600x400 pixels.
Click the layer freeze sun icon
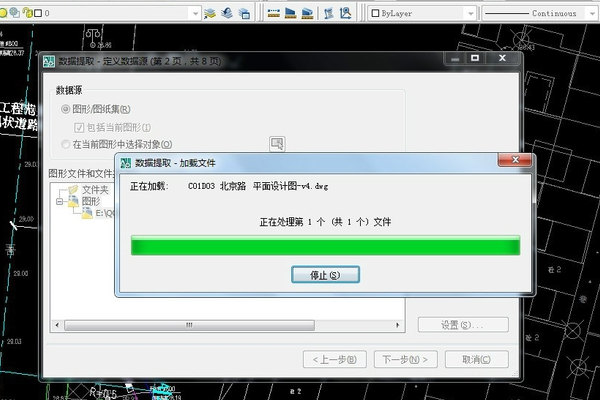(x=3, y=13)
